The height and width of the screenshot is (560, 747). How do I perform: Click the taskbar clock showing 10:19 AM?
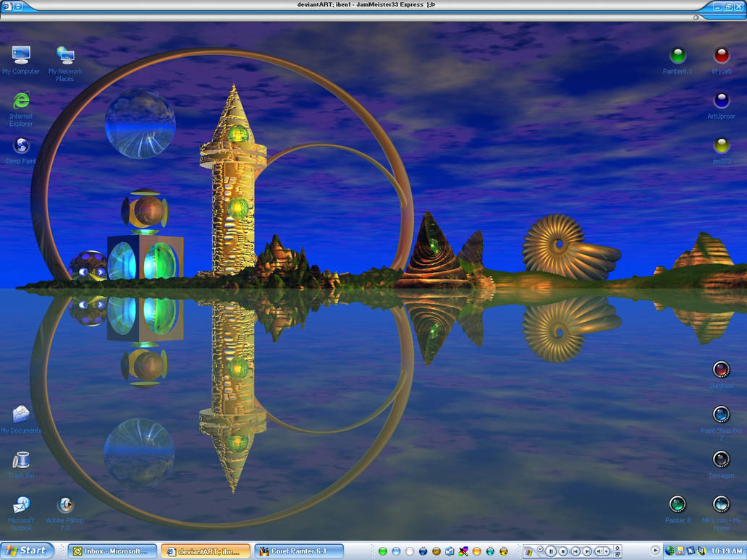click(726, 551)
